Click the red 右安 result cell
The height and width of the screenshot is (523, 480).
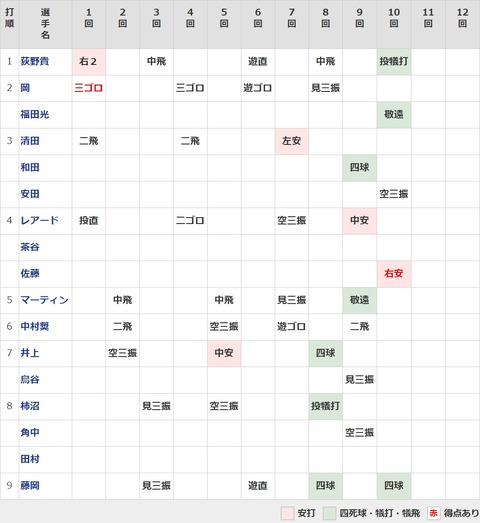(394, 274)
